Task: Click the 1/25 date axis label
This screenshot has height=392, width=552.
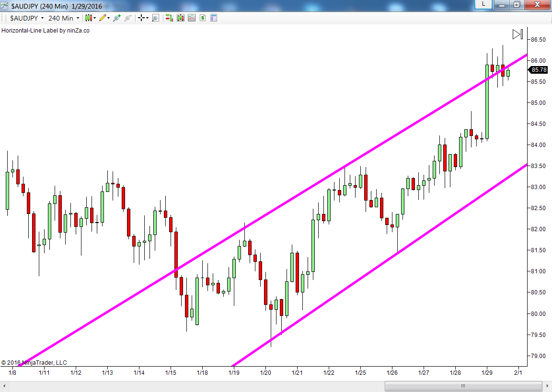Action: coord(360,372)
